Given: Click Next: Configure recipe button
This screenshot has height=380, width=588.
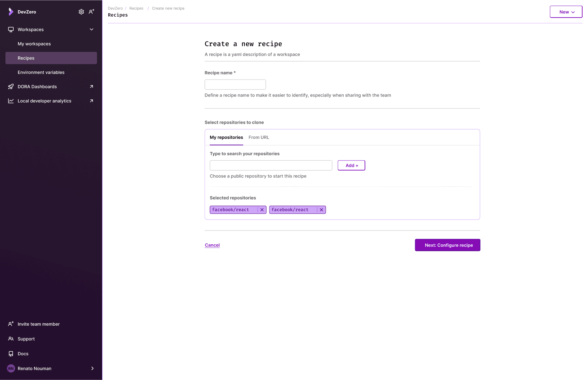Looking at the screenshot, I should point(447,245).
